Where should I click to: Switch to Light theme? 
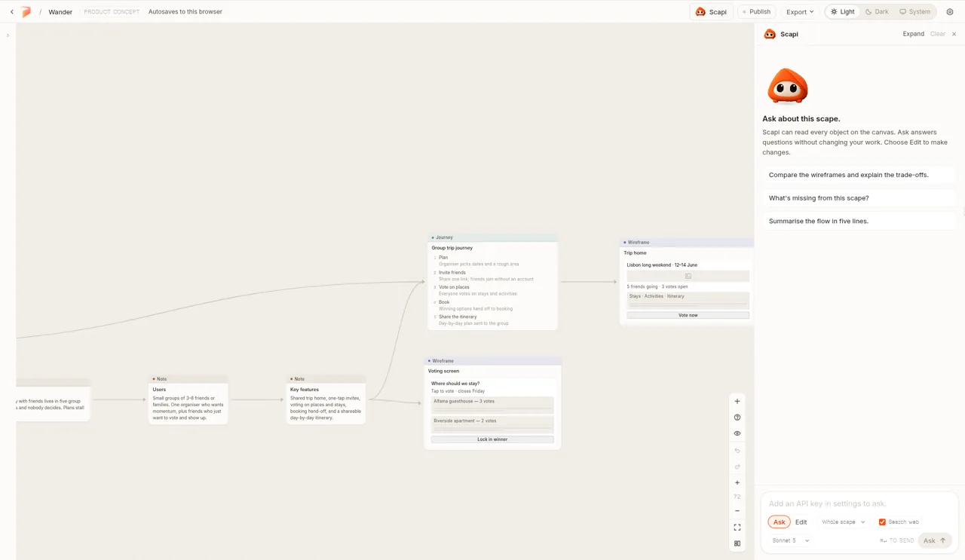coord(843,12)
